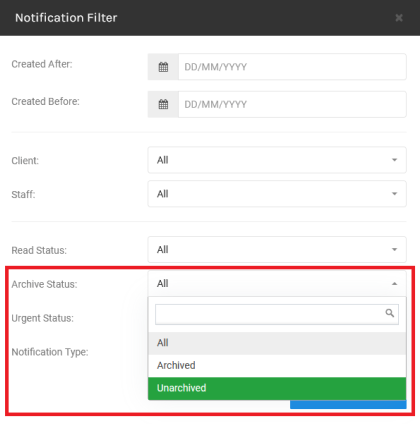Click the Read Status dropdown caret
This screenshot has width=420, height=424.
point(394,249)
